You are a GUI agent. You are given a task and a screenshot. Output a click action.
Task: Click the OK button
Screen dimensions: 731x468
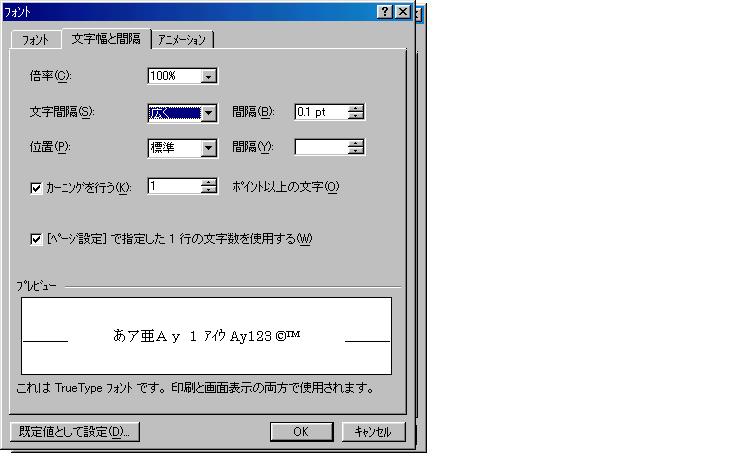tap(301, 432)
